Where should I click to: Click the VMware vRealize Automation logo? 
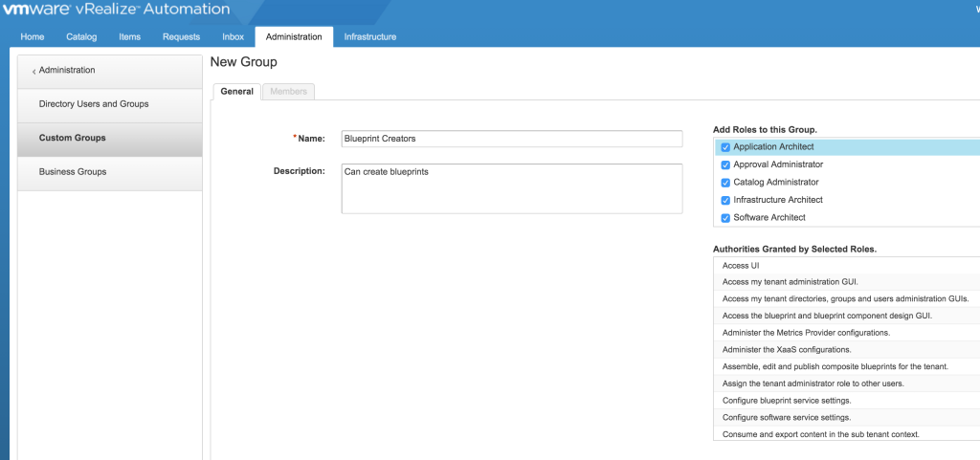116,10
